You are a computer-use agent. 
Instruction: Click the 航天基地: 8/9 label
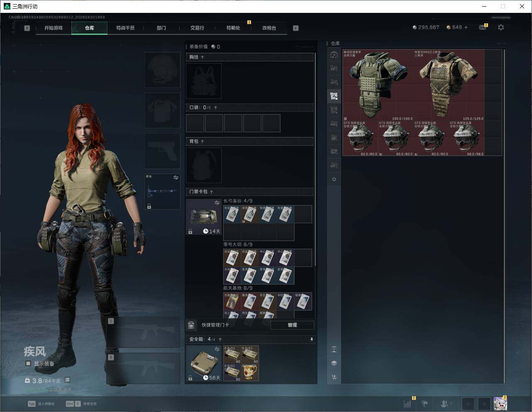(x=238, y=288)
